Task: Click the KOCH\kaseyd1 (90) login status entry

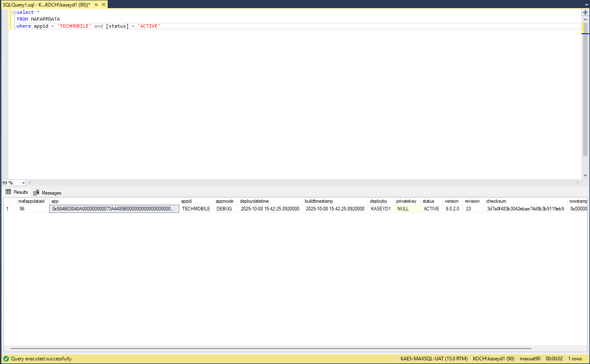Action: pos(494,359)
